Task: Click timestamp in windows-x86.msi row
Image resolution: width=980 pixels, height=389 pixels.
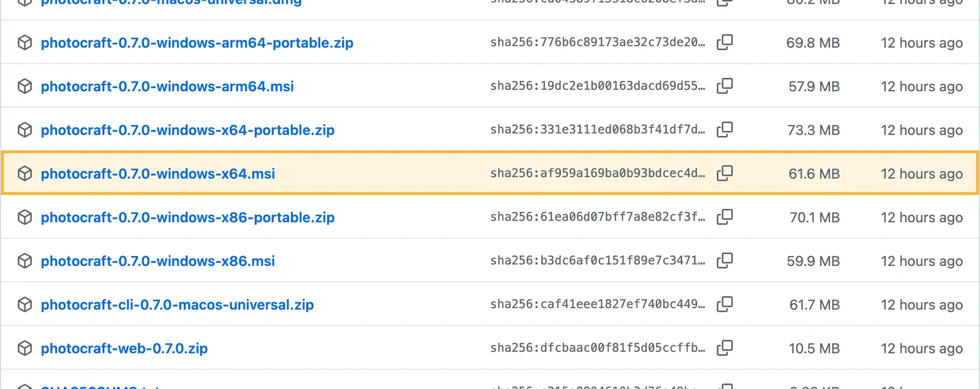Action: coord(922,261)
